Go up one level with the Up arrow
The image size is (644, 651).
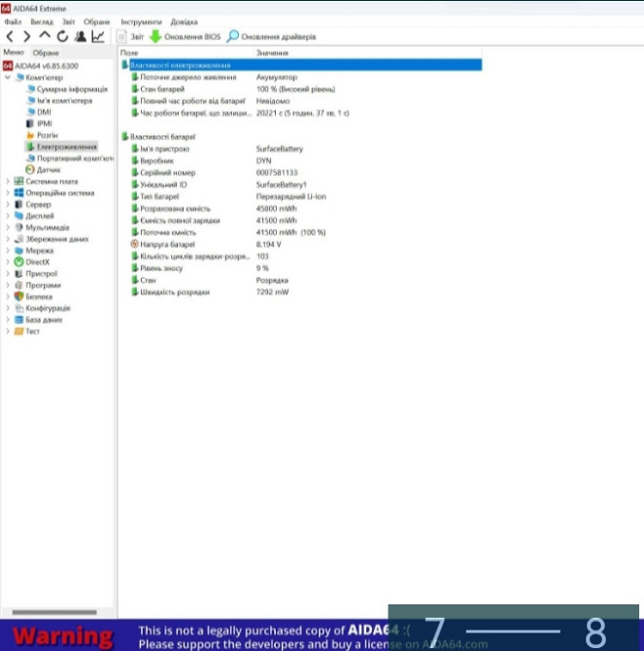tap(45, 36)
